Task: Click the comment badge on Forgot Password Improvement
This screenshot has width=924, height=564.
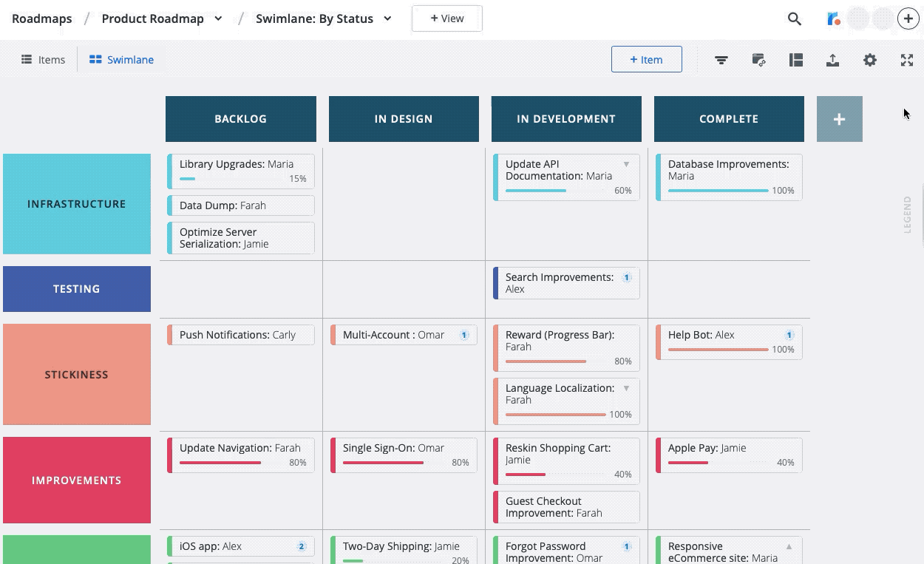Action: (x=627, y=546)
